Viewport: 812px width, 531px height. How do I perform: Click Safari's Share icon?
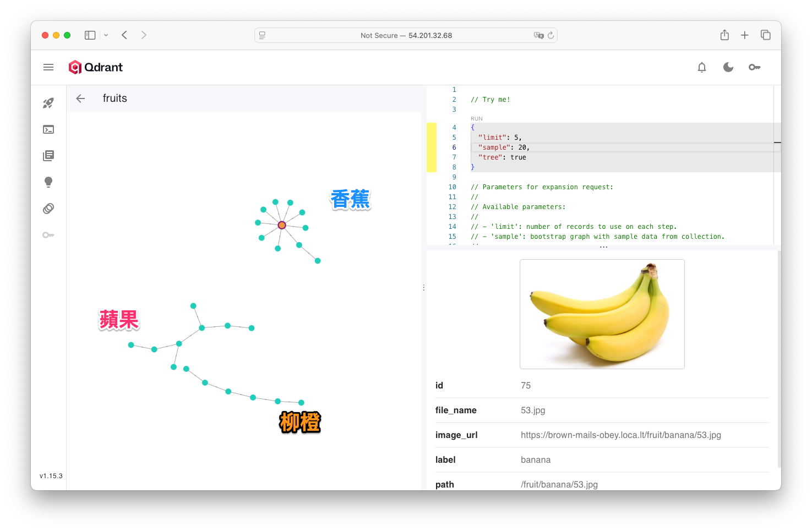(x=724, y=35)
